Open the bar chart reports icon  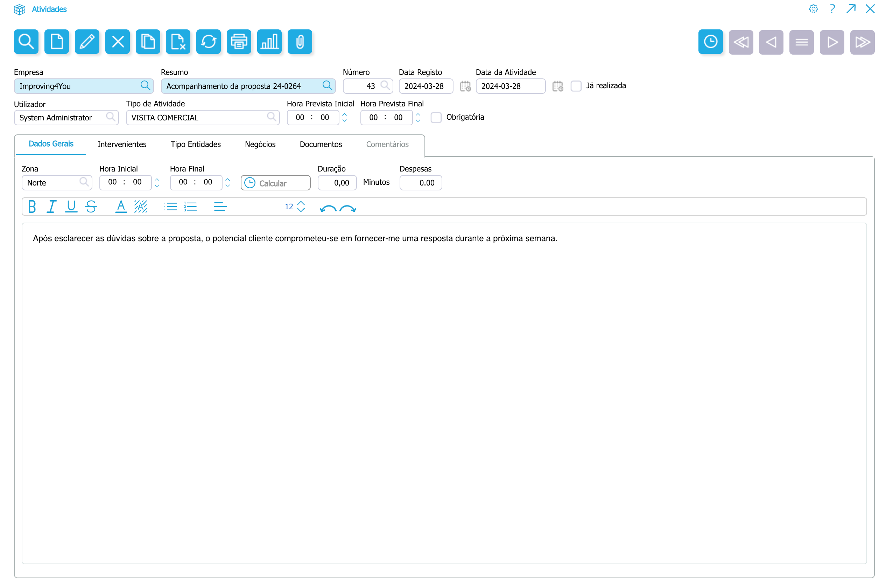tap(269, 42)
